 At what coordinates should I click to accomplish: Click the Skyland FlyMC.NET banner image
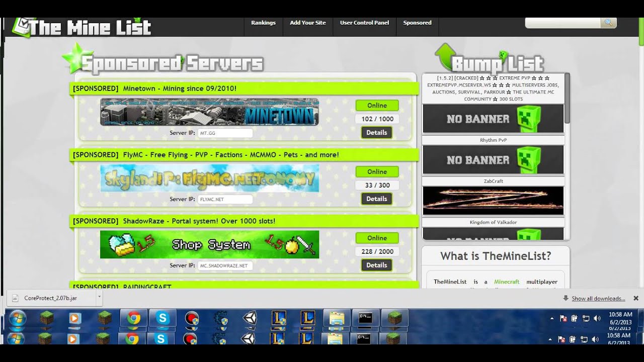coord(209,178)
